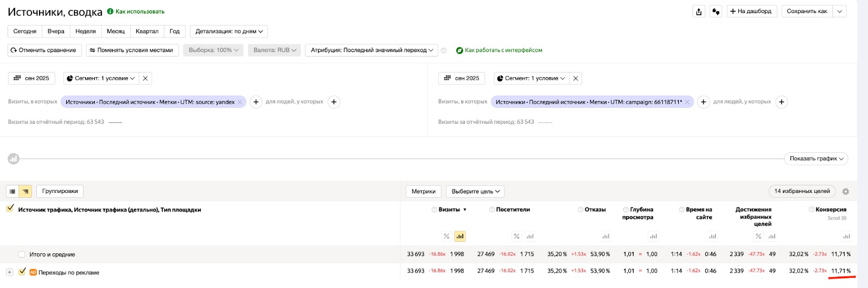Image resolution: width=868 pixels, height=288 pixels.
Task: Expand the Переходы по рекламе row
Action: coord(9,272)
